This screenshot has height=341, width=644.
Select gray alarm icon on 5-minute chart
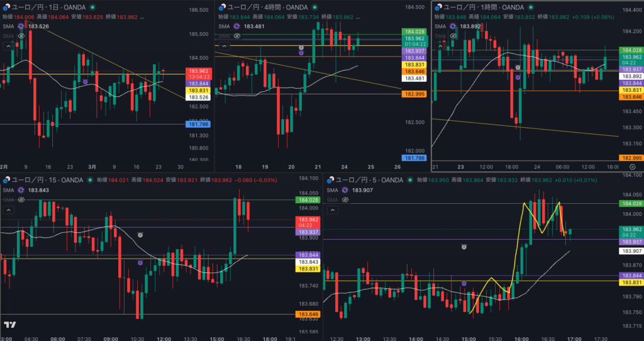464,247
